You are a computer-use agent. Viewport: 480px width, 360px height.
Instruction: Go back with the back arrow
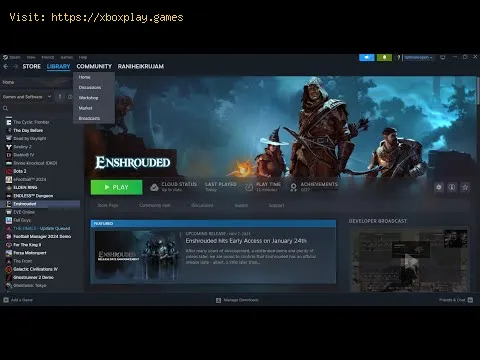[x=6, y=67]
